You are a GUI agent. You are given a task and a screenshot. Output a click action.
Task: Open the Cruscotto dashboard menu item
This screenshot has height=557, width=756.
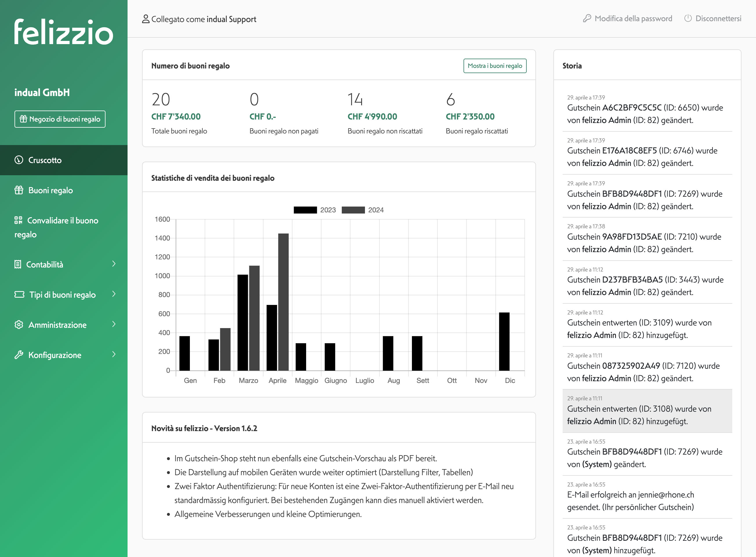45,160
